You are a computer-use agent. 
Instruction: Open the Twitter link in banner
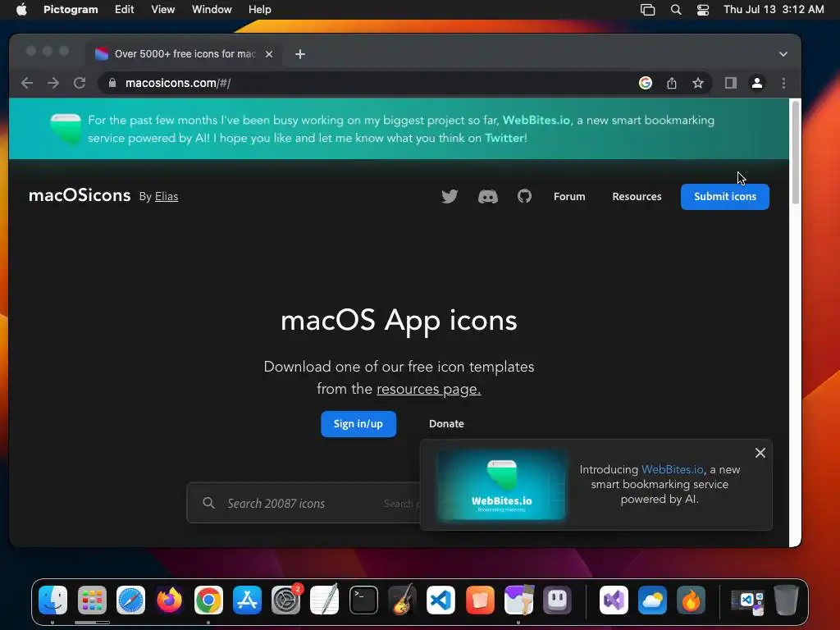click(x=504, y=138)
